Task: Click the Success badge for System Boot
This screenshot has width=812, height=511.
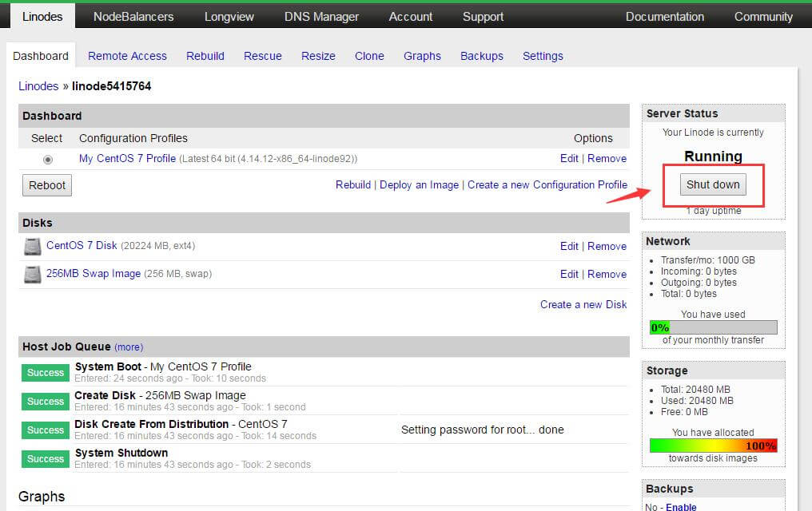Action: (46, 373)
